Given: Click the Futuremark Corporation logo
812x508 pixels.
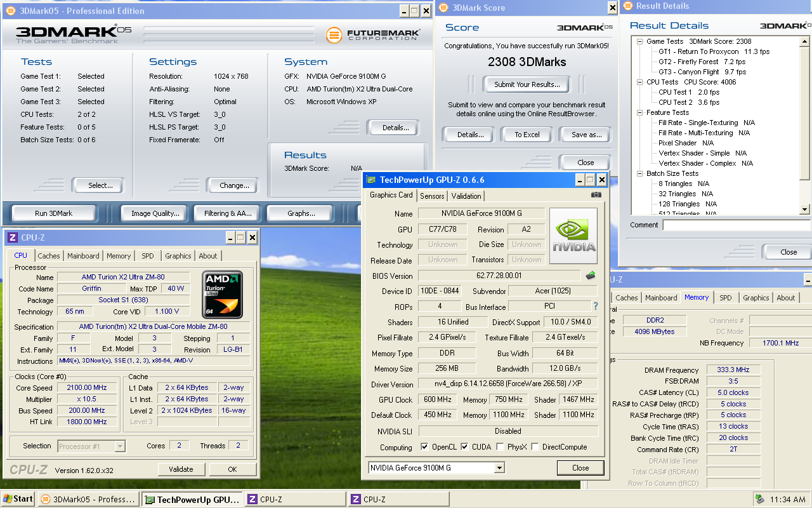Looking at the screenshot, I should [x=373, y=35].
